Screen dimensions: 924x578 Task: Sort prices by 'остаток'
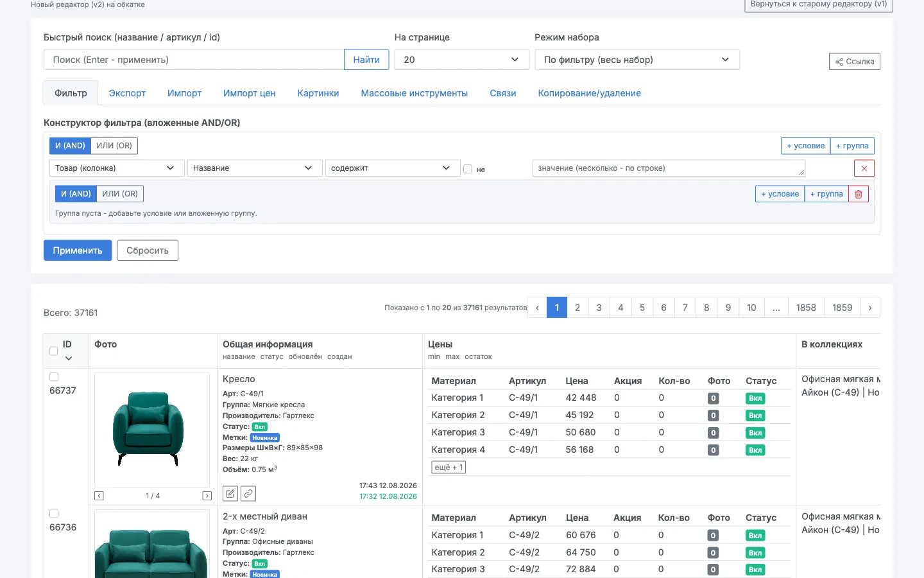pyautogui.click(x=478, y=356)
